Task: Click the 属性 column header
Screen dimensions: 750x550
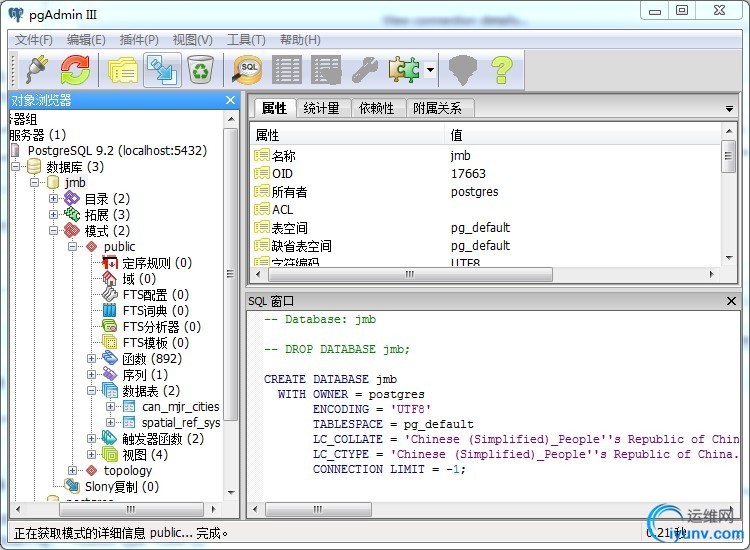Action: pos(348,135)
